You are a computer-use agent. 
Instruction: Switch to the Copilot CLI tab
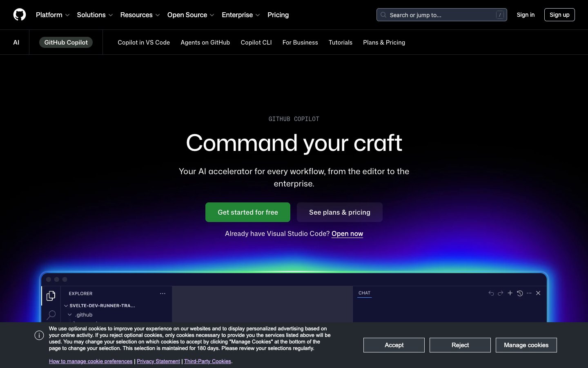pos(256,42)
